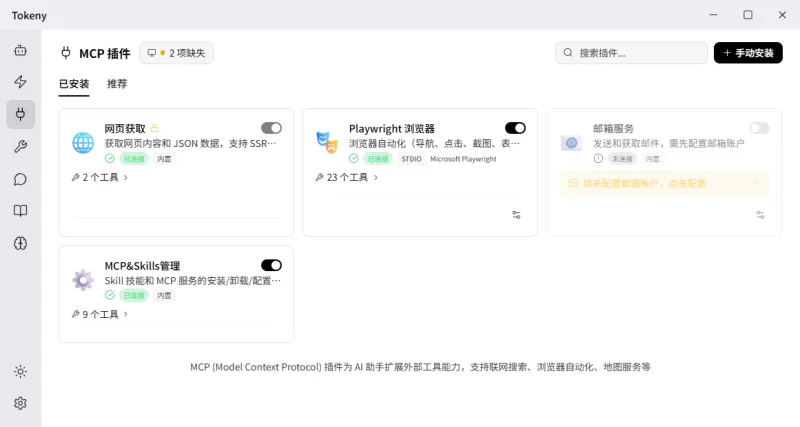Click 未连接 badge on 邮箱服务 card
Image resolution: width=800 pixels, height=427 pixels.
(622, 159)
